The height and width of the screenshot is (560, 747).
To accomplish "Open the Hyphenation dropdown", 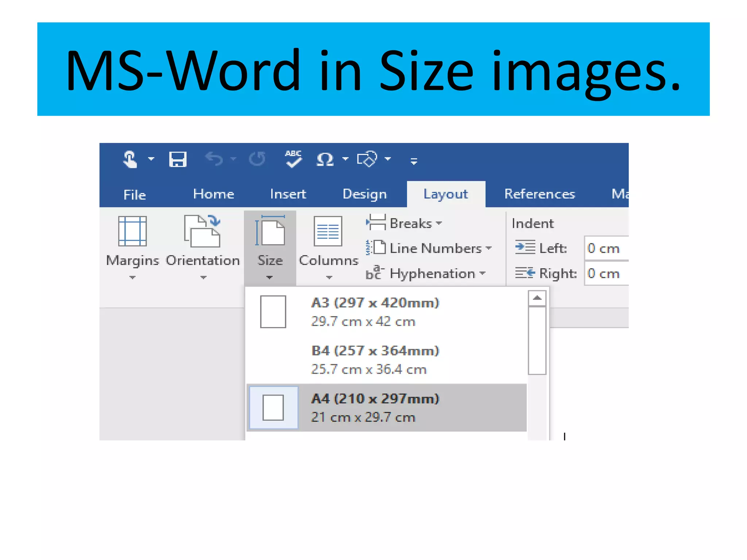I will (x=426, y=273).
